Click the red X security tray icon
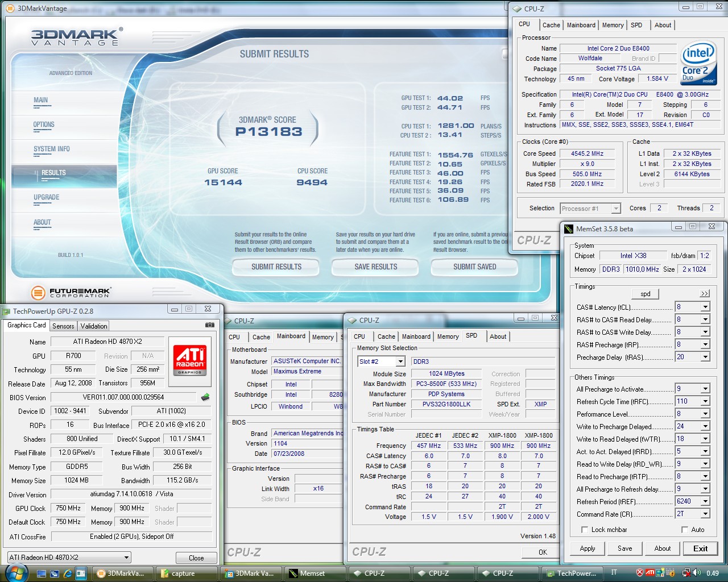This screenshot has width=728, height=582. [639, 573]
